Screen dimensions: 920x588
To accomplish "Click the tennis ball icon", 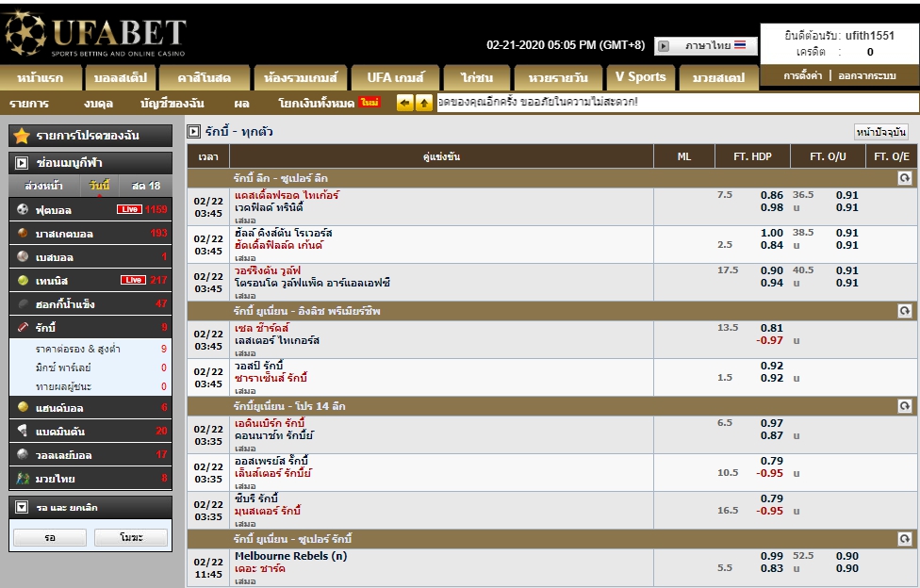I will [x=23, y=280].
